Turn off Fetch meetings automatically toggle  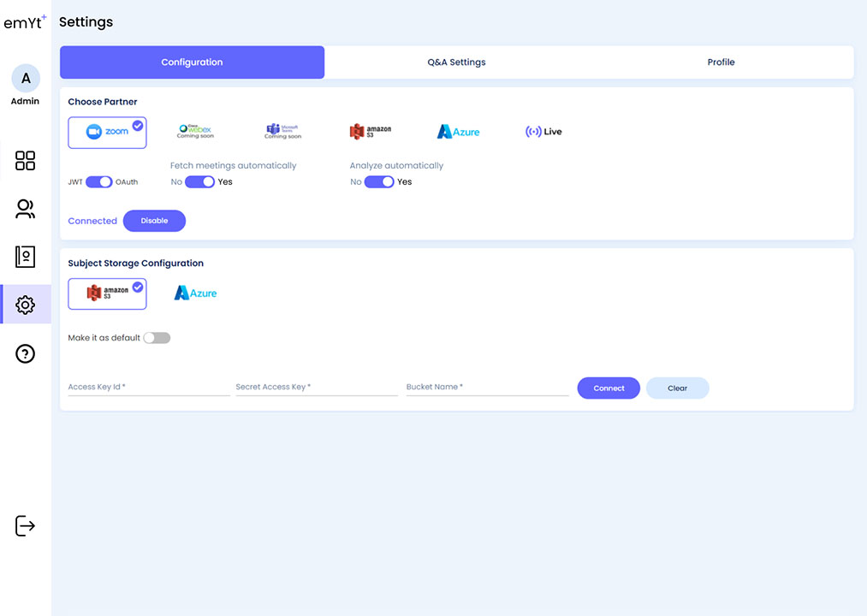point(199,182)
